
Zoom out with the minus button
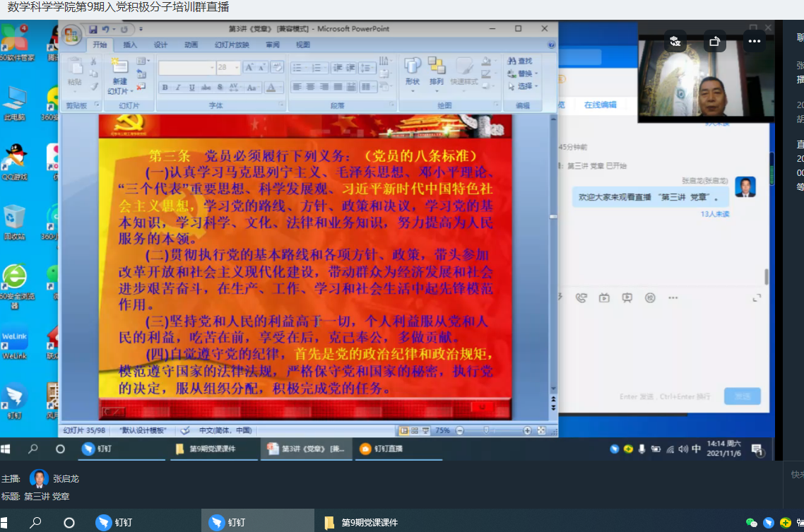460,430
